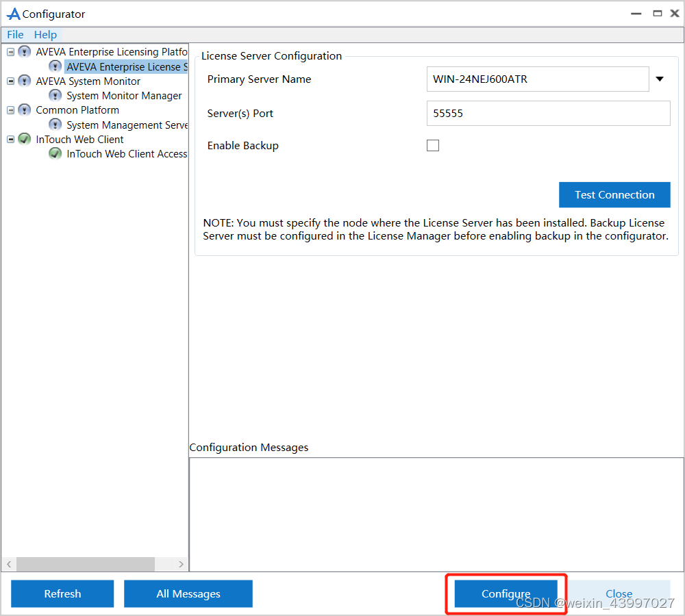Open All Messages
The image size is (685, 616).
pos(188,593)
